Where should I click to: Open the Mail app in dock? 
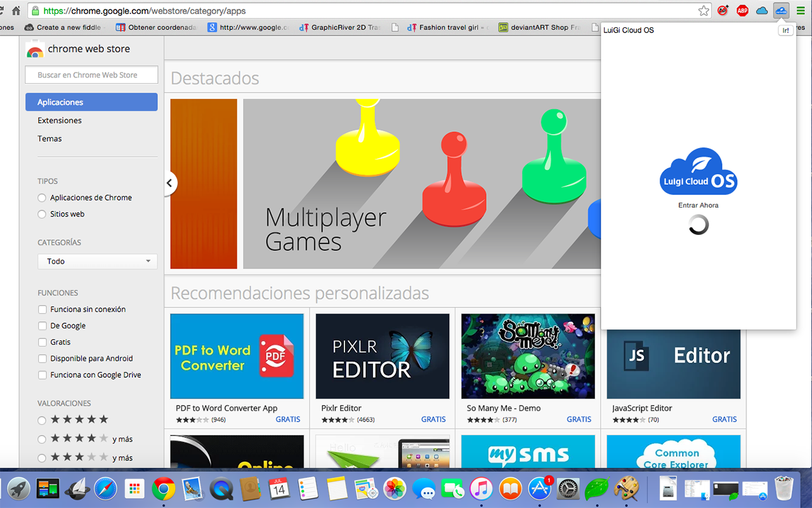tap(192, 489)
